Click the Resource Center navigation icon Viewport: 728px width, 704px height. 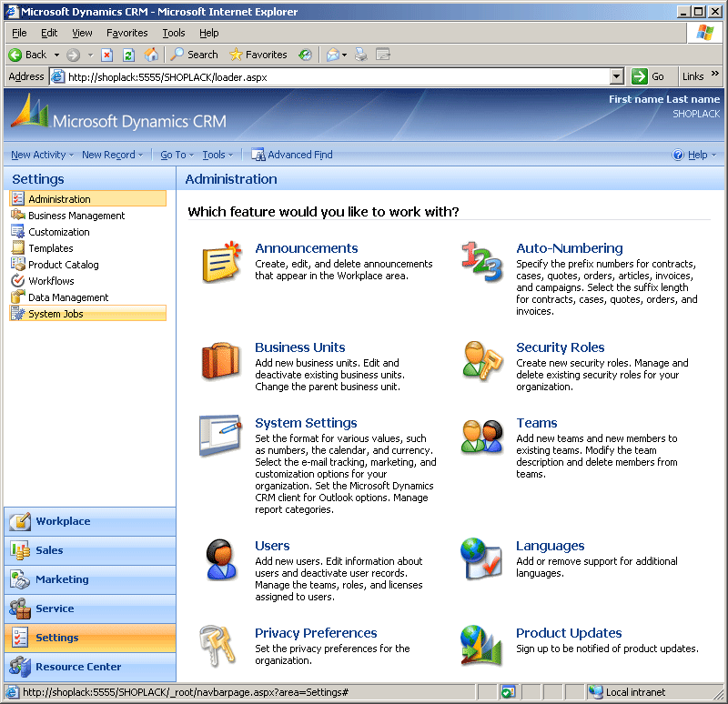point(20,667)
